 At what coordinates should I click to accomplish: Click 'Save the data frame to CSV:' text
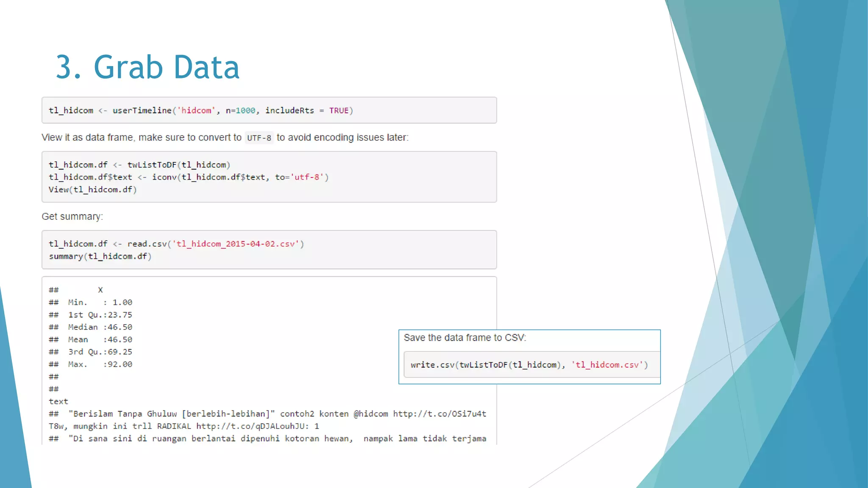tap(465, 338)
